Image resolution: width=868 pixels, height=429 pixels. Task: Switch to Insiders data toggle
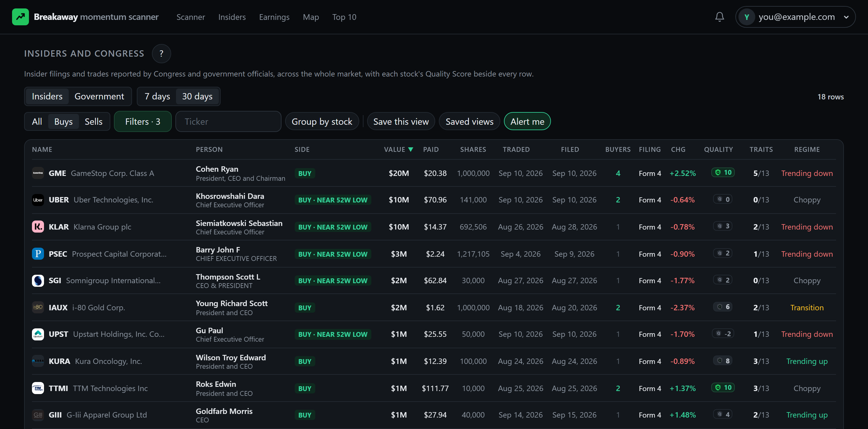pos(47,96)
